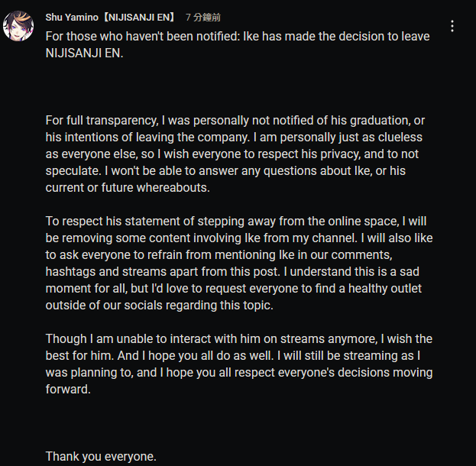Click the "NIJISANJI EN." line ending first paragraph
Image resolution: width=476 pixels, height=466 pixels.
84,53
